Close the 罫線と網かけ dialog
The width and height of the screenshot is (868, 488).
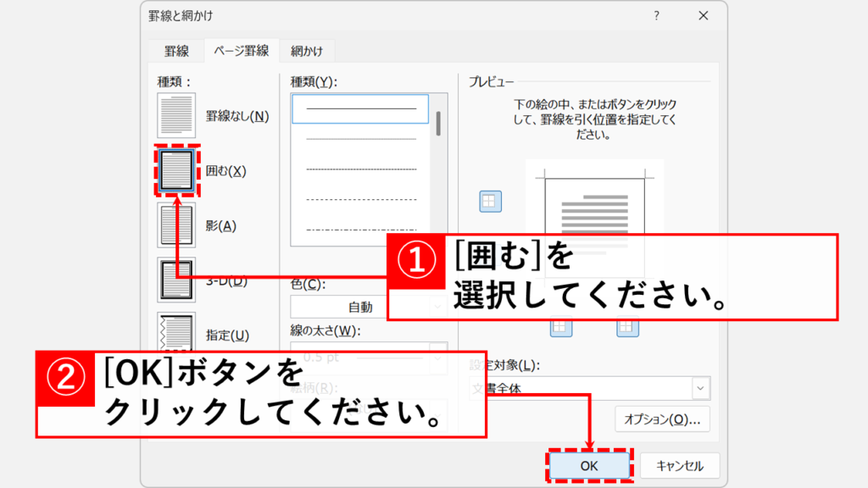click(703, 15)
